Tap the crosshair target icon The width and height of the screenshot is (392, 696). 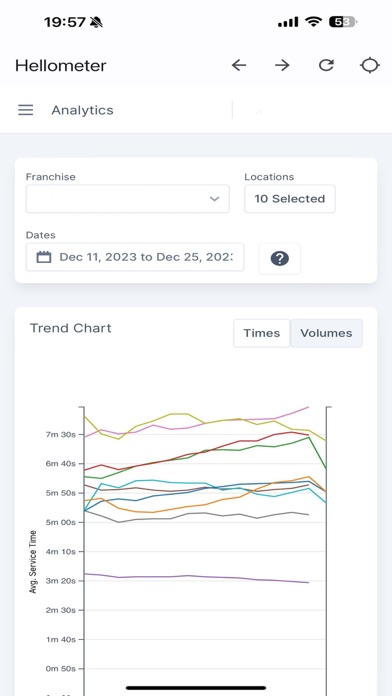point(369,65)
